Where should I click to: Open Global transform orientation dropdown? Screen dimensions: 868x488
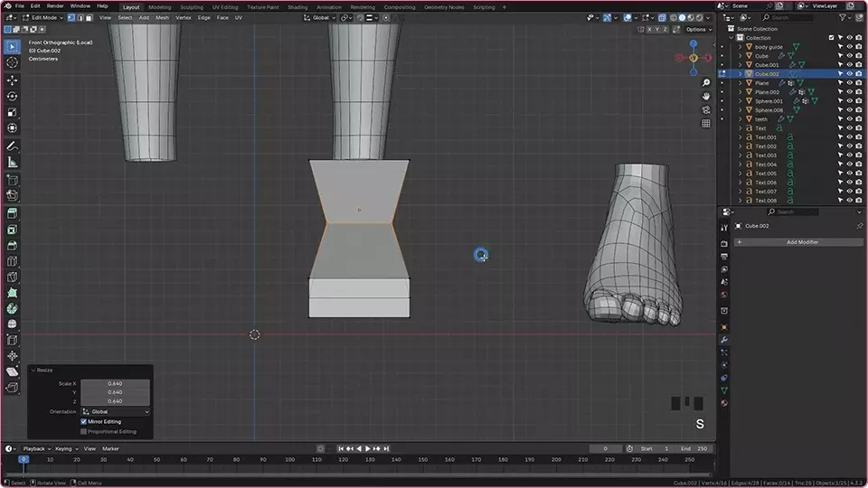pyautogui.click(x=320, y=18)
